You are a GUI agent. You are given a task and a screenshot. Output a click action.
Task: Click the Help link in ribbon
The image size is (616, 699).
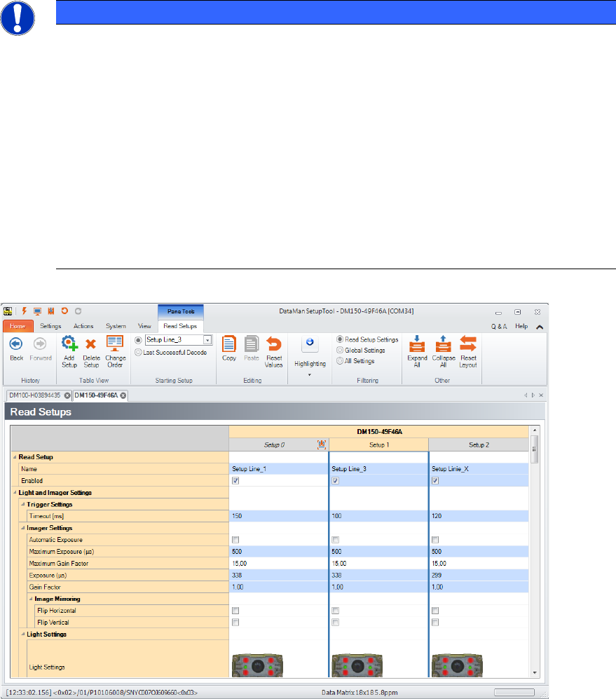521,326
